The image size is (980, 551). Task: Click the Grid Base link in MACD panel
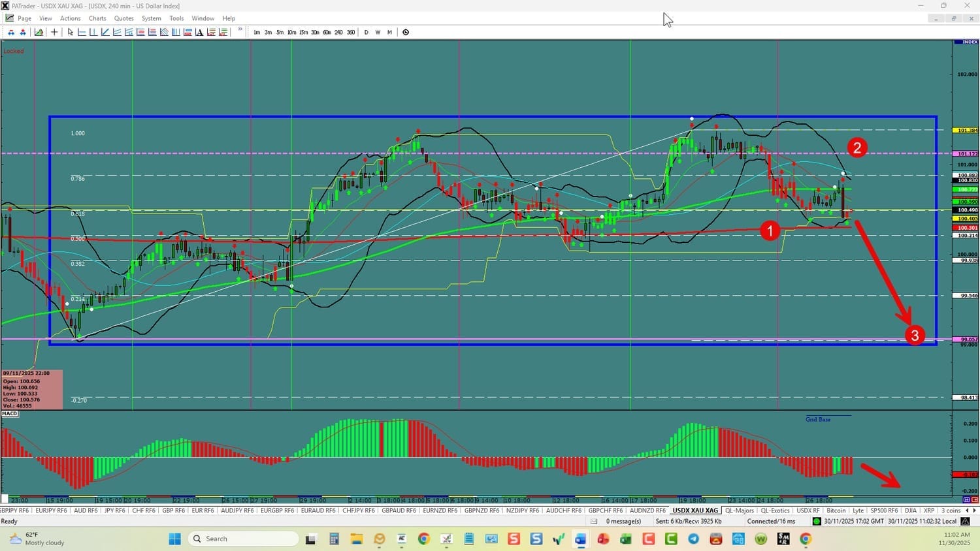coord(818,419)
